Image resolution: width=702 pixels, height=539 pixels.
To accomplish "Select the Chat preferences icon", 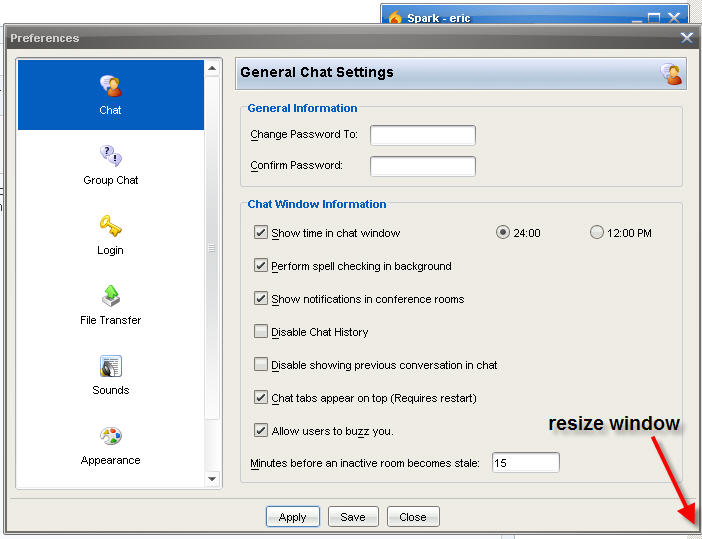I will click(x=110, y=87).
